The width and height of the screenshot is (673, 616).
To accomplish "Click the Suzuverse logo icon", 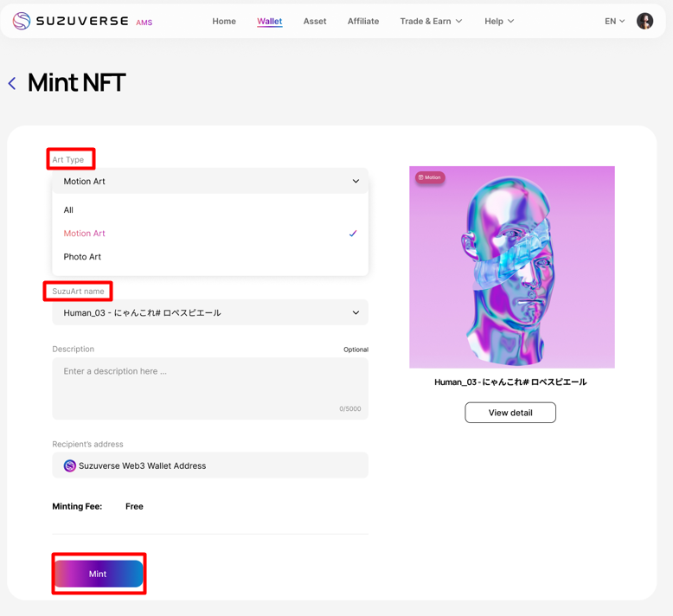I will click(22, 21).
